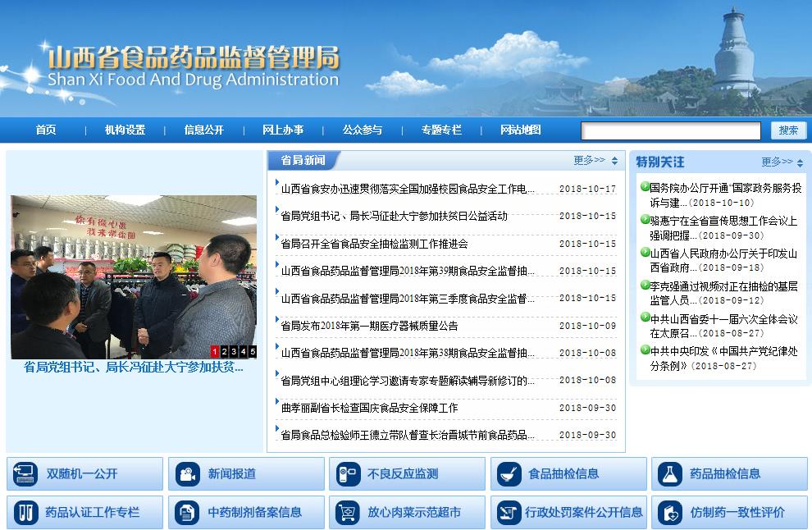This screenshot has width=812, height=530.
Task: Click the 搜索 search button
Action: coord(788,130)
